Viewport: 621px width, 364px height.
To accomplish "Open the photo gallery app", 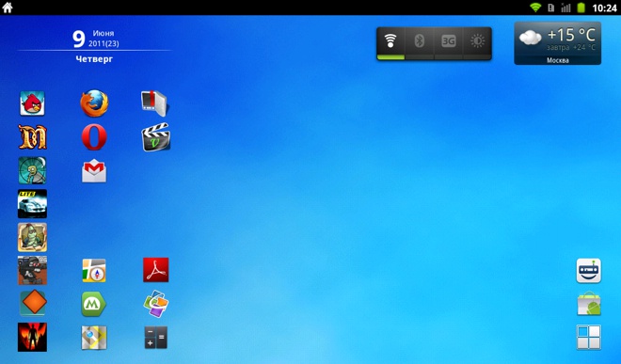I will pyautogui.click(x=156, y=304).
